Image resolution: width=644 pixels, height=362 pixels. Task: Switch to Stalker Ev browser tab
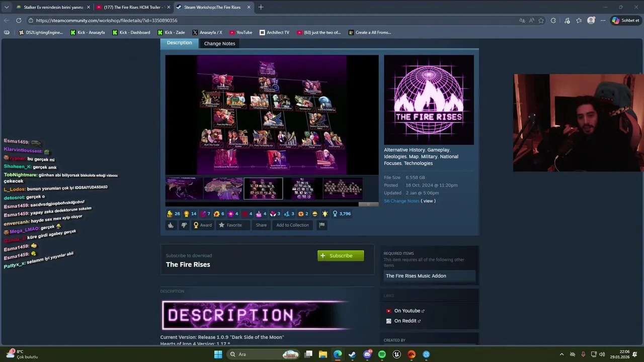pos(52,7)
